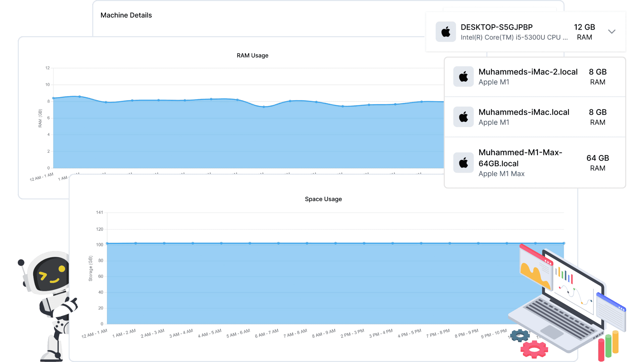The image size is (644, 362).
Task: Select Muhammeds-iMac-2.local from machine list
Action: 535,77
